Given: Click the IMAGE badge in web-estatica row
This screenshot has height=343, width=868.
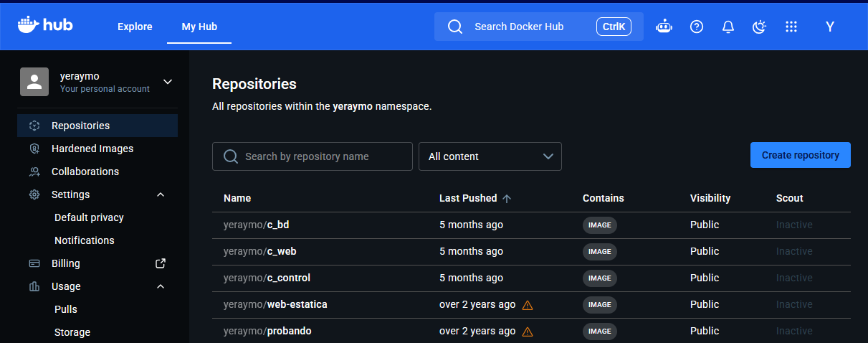Looking at the screenshot, I should pyautogui.click(x=600, y=305).
